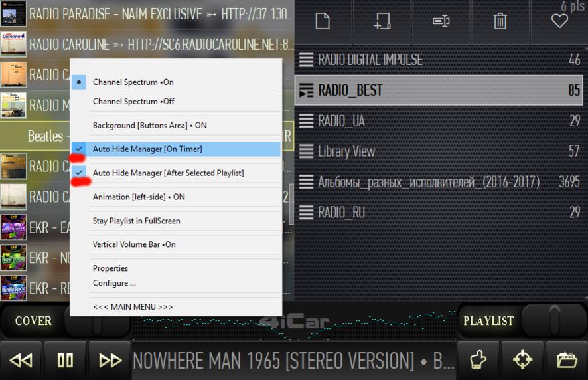Open the Properties menu entry

[110, 268]
